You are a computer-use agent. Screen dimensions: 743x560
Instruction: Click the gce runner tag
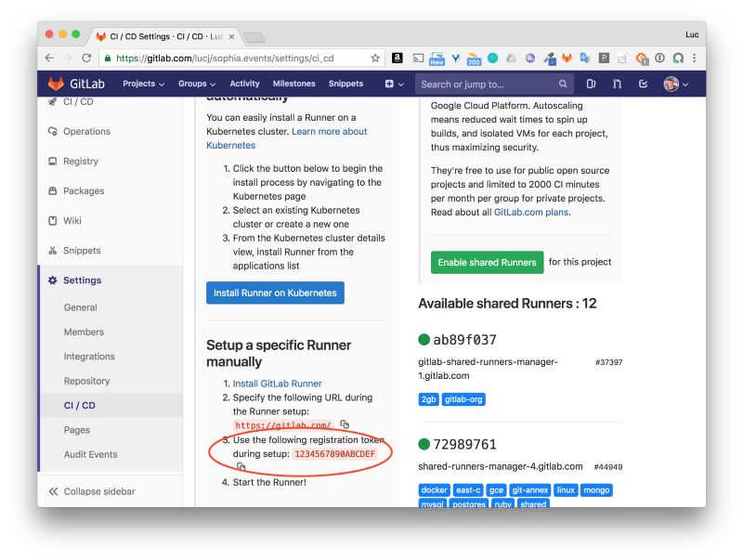(x=496, y=489)
